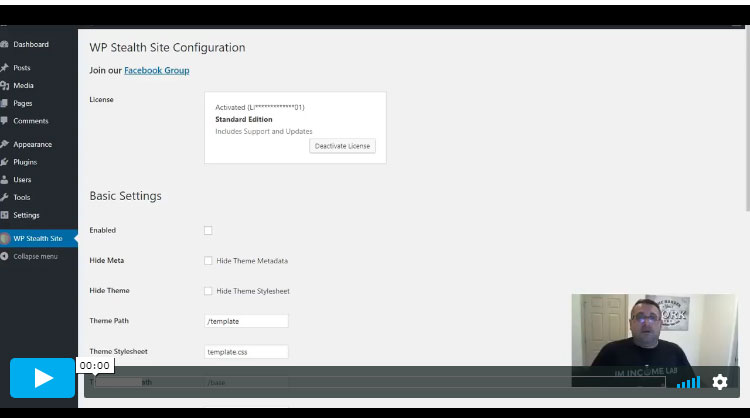Image resolution: width=750 pixels, height=418 pixels.
Task: Click the Plugins plug icon
Action: point(4,162)
